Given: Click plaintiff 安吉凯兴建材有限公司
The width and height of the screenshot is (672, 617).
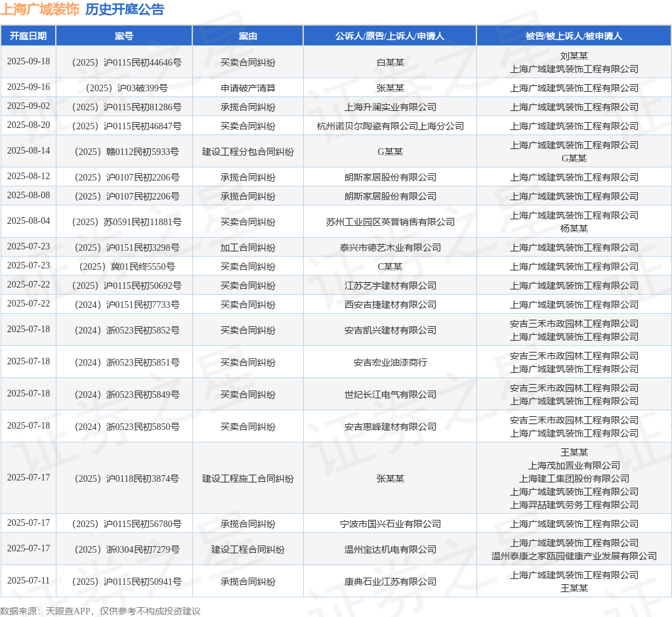Looking at the screenshot, I should click(x=390, y=331).
